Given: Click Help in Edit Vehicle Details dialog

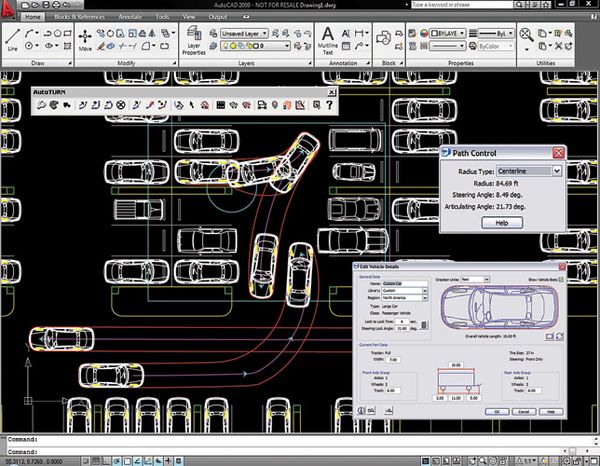Looking at the screenshot, I should pyautogui.click(x=551, y=411).
